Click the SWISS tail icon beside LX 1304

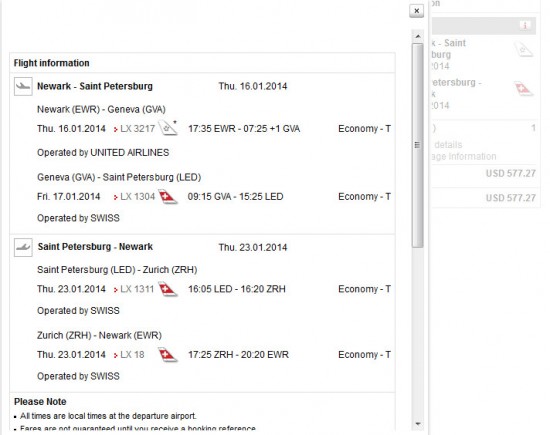tap(168, 196)
